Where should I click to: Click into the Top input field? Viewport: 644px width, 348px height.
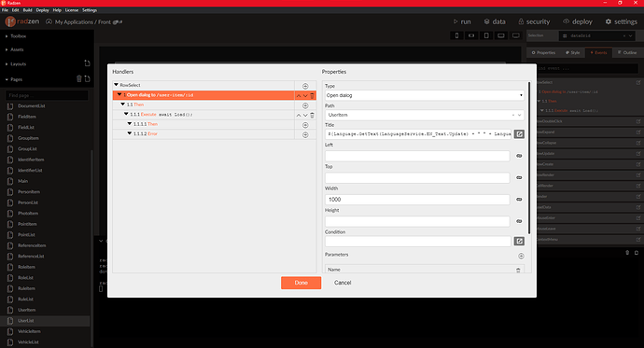coord(417,177)
